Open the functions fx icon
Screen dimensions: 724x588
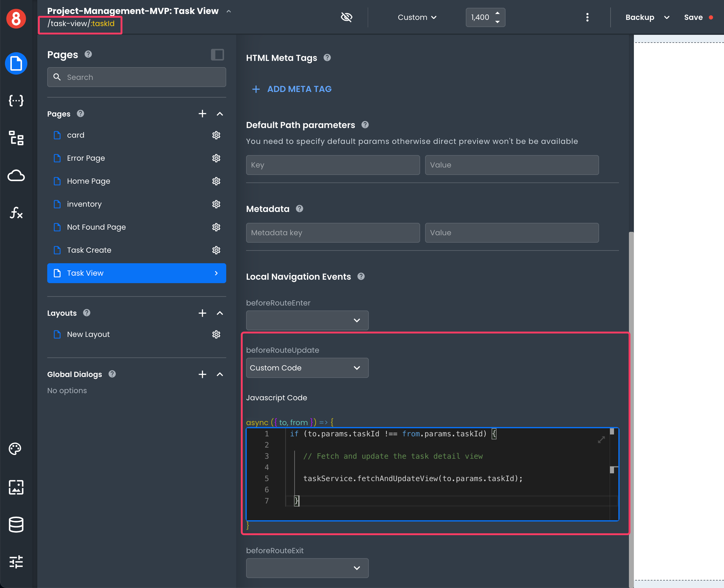click(16, 213)
